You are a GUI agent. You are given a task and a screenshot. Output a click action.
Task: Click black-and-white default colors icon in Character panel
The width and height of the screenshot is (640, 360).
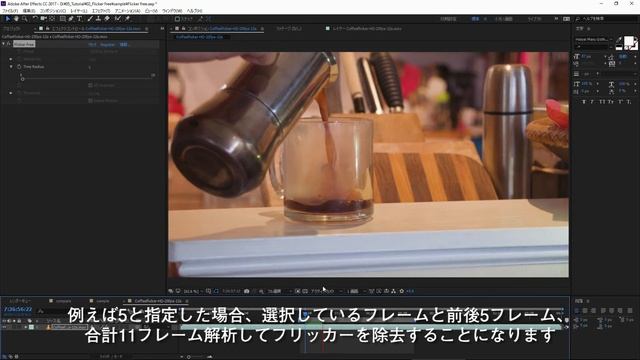(x=619, y=47)
